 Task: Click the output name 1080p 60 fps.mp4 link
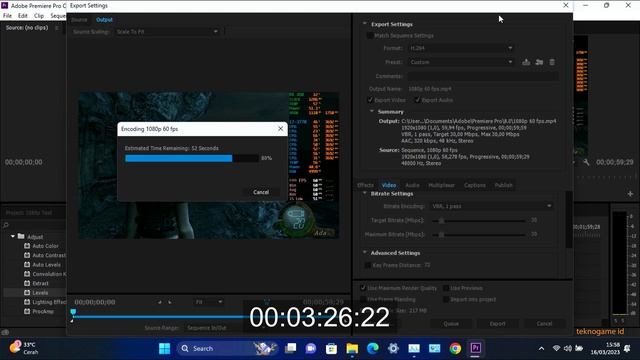(430, 89)
